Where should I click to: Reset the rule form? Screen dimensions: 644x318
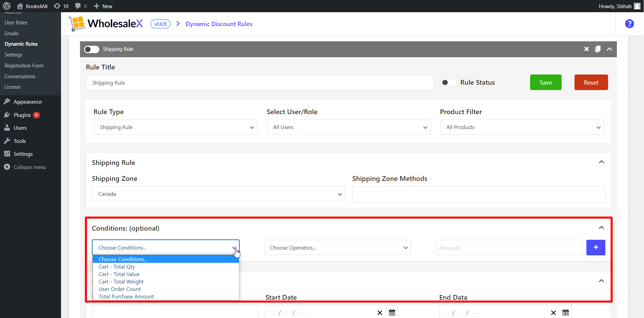click(591, 82)
